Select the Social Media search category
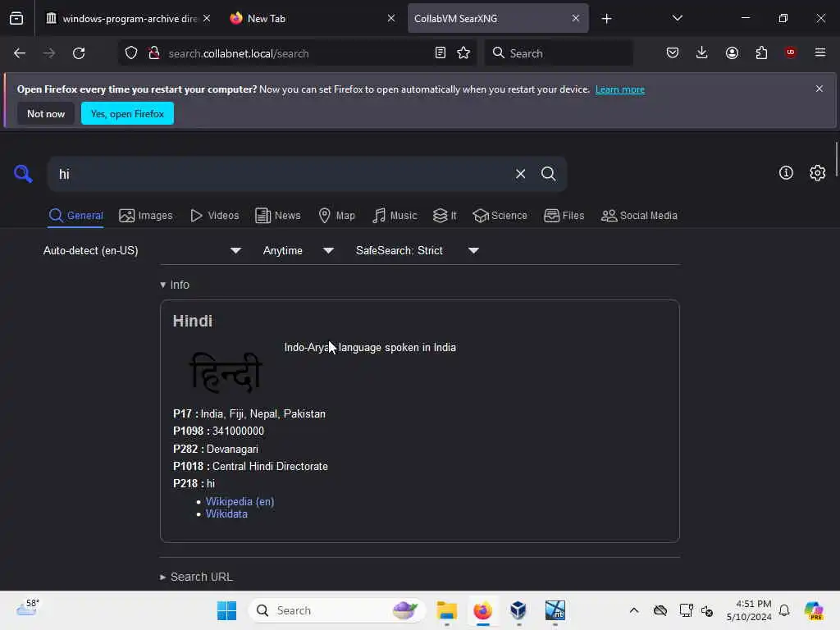This screenshot has width=840, height=630. click(x=639, y=216)
